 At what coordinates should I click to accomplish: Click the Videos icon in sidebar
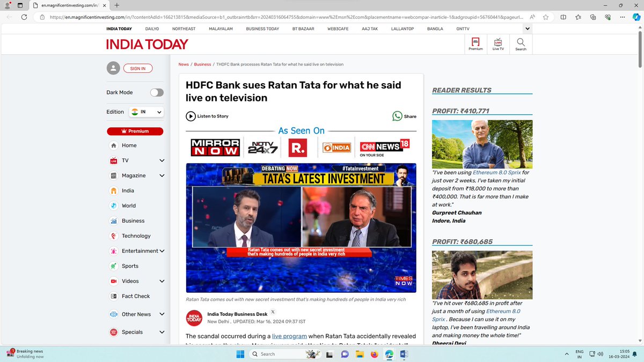coord(113,281)
